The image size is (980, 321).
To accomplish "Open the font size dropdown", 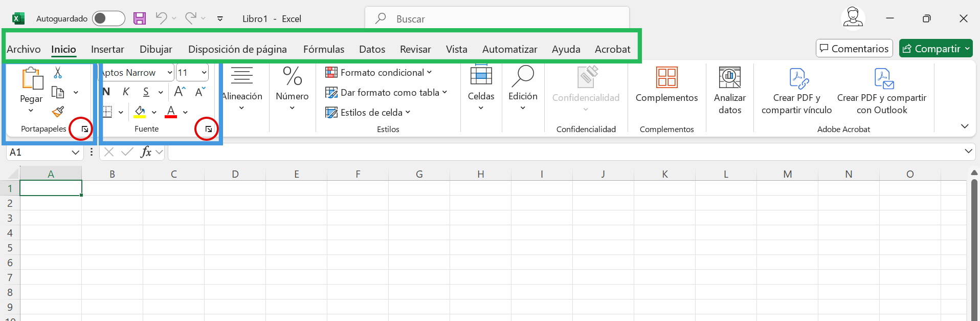I will coord(204,73).
